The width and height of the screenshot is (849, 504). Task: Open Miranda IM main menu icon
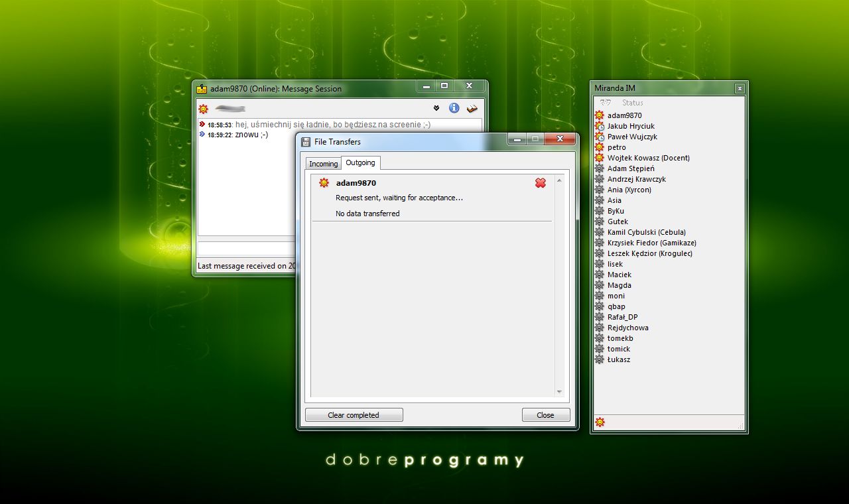(604, 103)
